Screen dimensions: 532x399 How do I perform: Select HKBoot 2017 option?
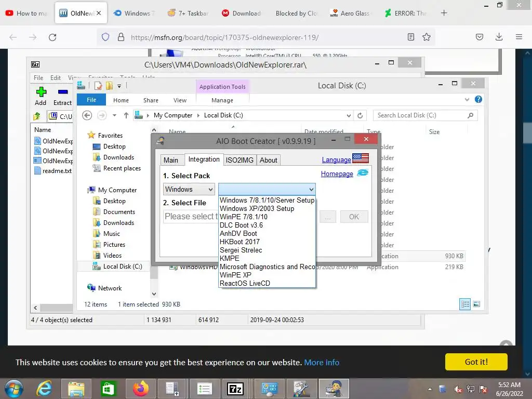click(240, 242)
